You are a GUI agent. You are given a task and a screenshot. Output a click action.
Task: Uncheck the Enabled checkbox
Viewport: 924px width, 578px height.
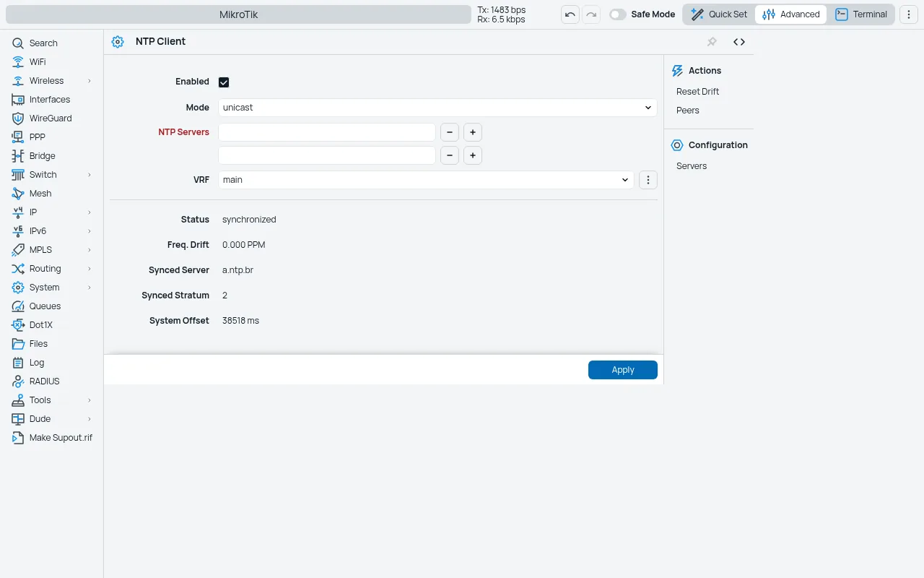(224, 82)
